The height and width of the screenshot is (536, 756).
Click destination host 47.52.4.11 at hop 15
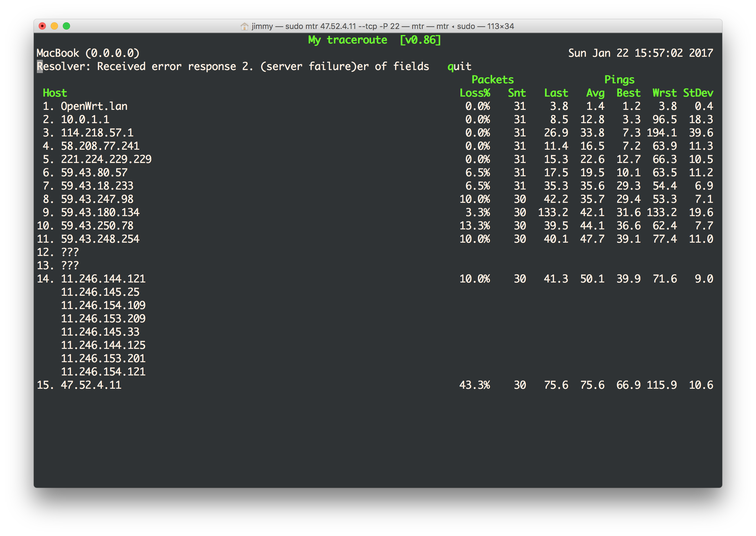[x=91, y=385]
